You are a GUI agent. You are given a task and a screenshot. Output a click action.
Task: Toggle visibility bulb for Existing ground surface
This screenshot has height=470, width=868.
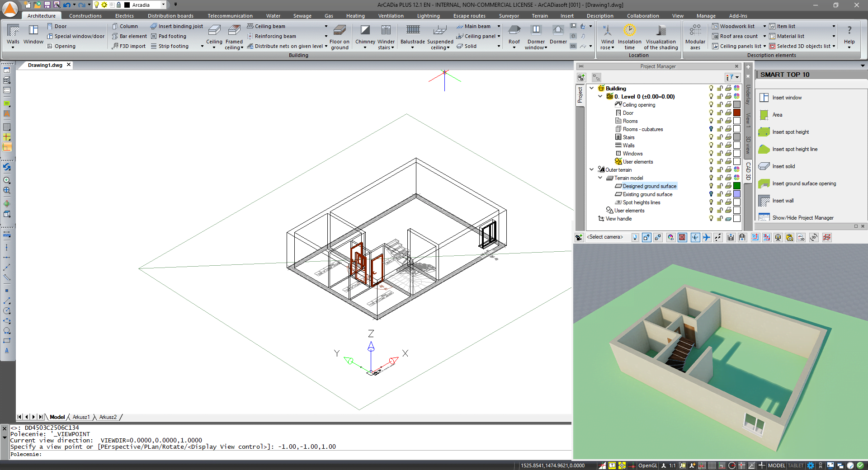coord(710,194)
